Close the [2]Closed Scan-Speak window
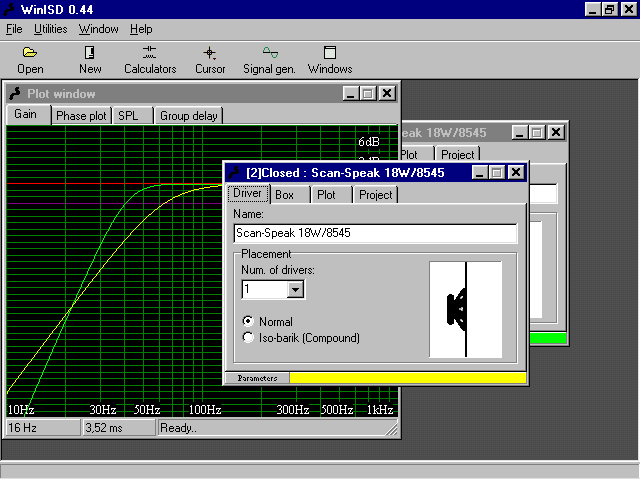The width and height of the screenshot is (640, 480). tap(516, 173)
